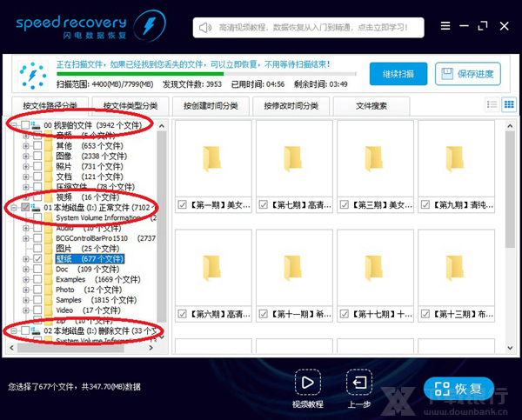Screen dimensions: 522x420
Task: Open the 按修改时间分类 tab
Action: (x=291, y=106)
